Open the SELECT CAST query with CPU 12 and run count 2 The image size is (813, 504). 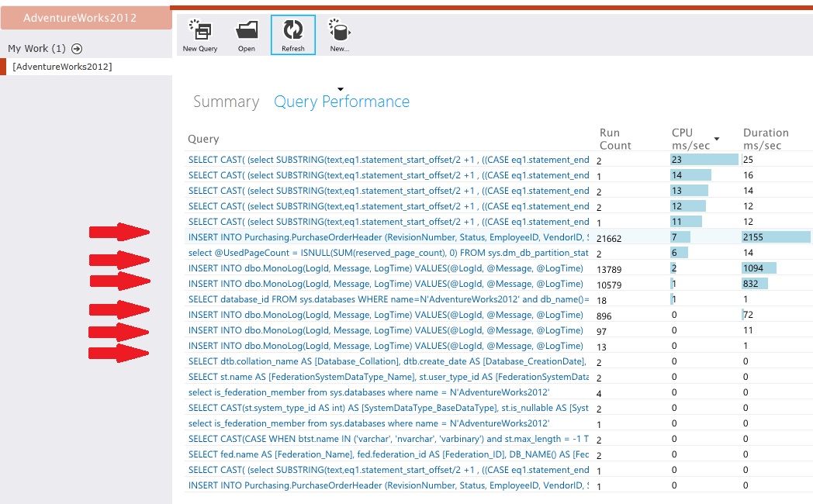389,206
